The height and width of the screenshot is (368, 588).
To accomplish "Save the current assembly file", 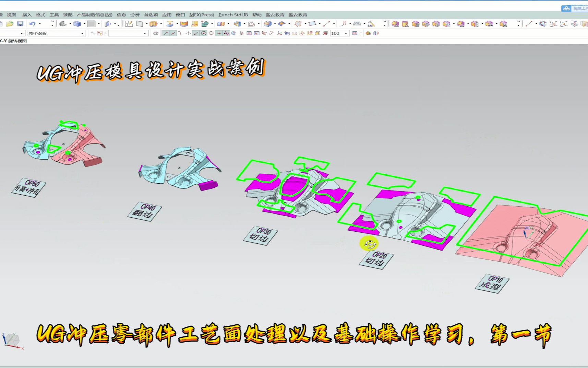I will pyautogui.click(x=21, y=24).
